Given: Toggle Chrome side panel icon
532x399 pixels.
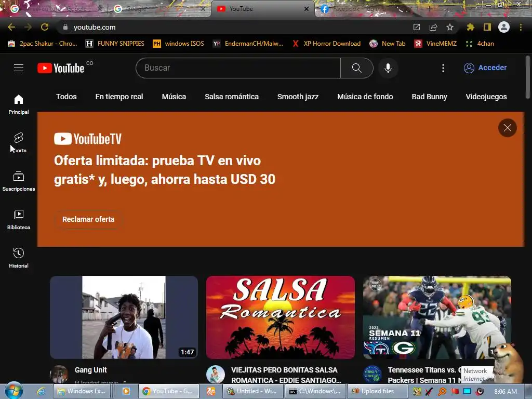Looking at the screenshot, I should (487, 27).
